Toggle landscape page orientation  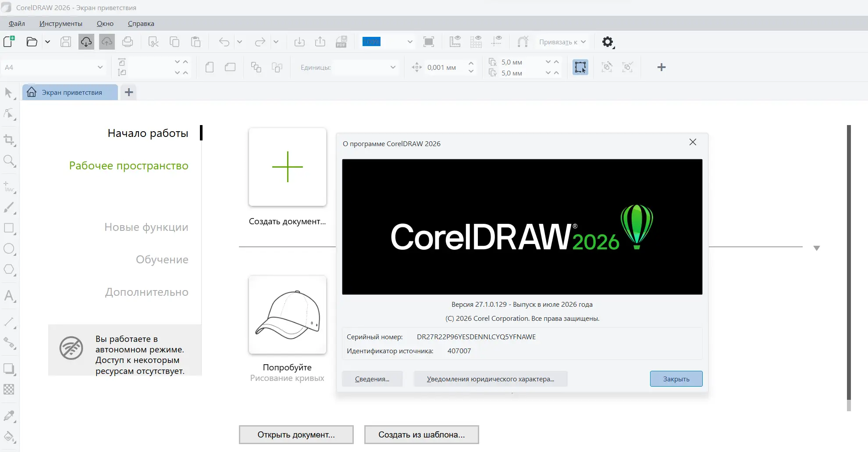tap(230, 67)
